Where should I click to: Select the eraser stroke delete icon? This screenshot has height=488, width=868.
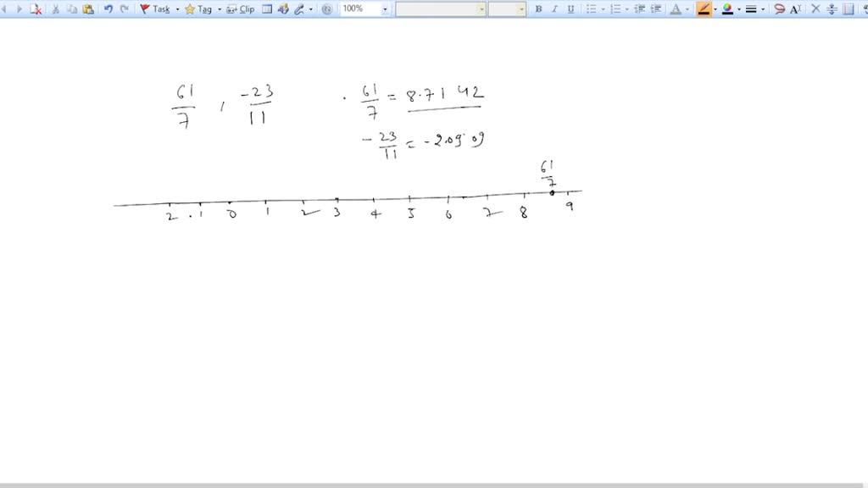(x=36, y=10)
